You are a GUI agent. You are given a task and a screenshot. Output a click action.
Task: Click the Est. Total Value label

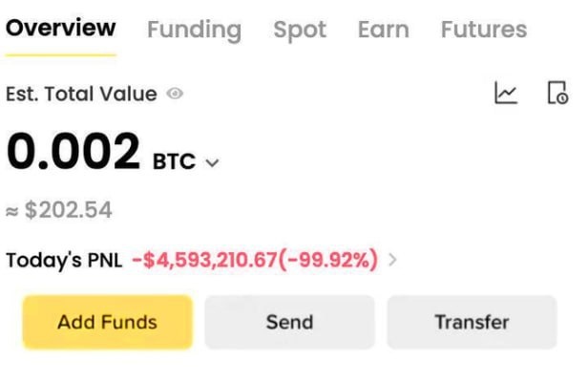tap(81, 94)
